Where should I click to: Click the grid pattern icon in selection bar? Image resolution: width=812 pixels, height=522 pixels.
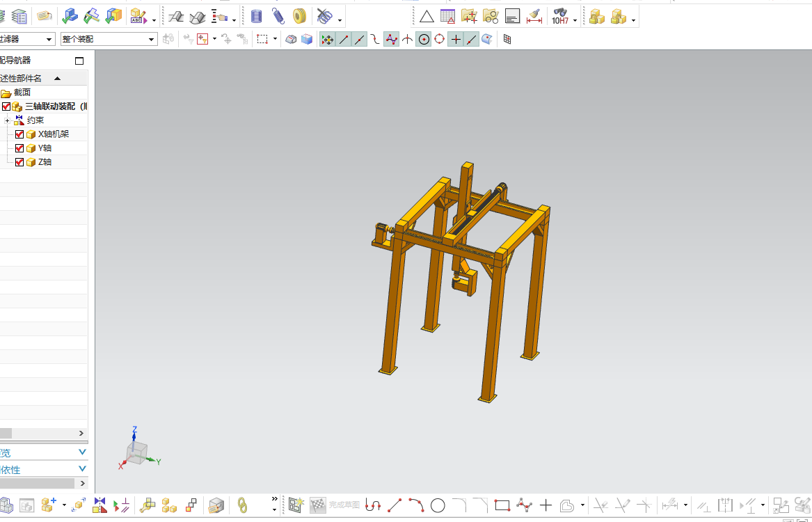(x=507, y=39)
